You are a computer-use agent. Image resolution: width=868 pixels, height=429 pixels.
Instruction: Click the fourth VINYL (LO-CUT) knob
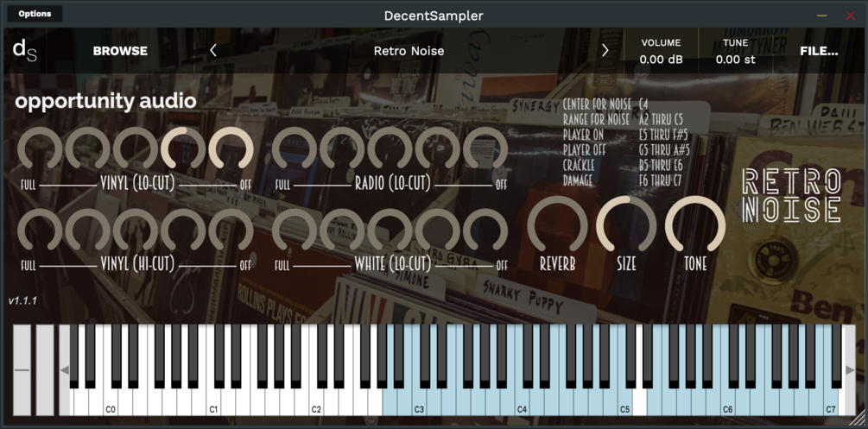[x=183, y=149]
